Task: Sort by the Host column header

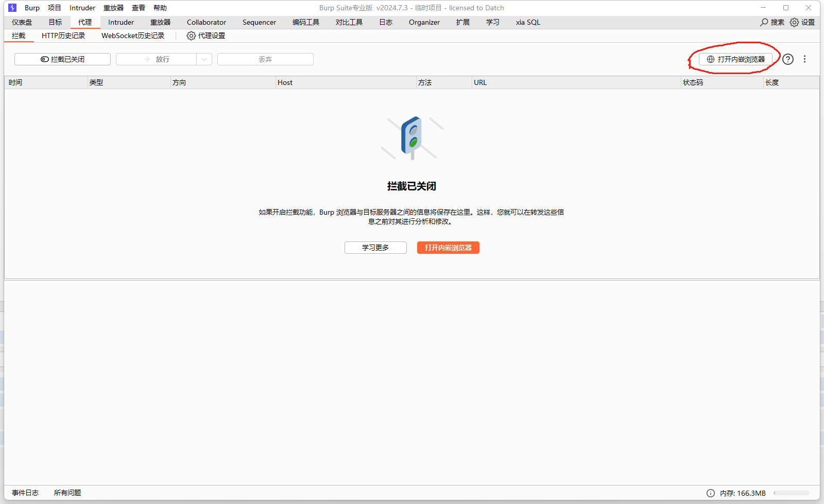Action: [x=346, y=82]
